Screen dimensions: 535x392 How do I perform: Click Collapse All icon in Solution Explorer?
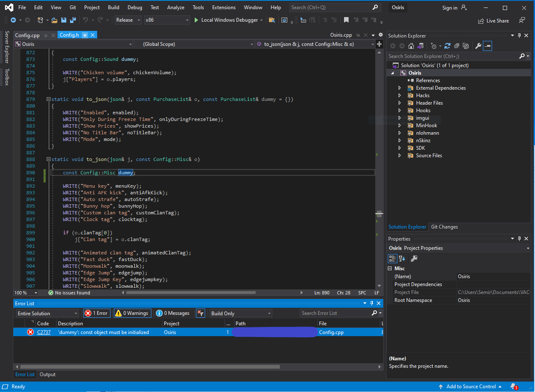click(x=457, y=46)
